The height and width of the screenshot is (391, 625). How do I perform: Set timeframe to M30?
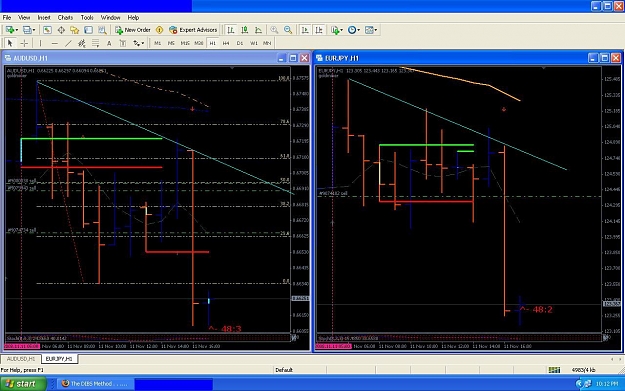[x=199, y=43]
